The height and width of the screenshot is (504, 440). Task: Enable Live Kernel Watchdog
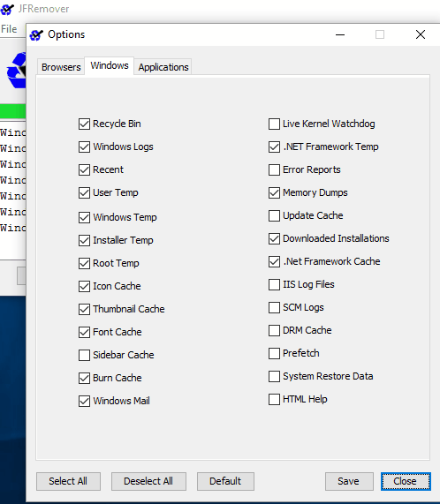274,124
